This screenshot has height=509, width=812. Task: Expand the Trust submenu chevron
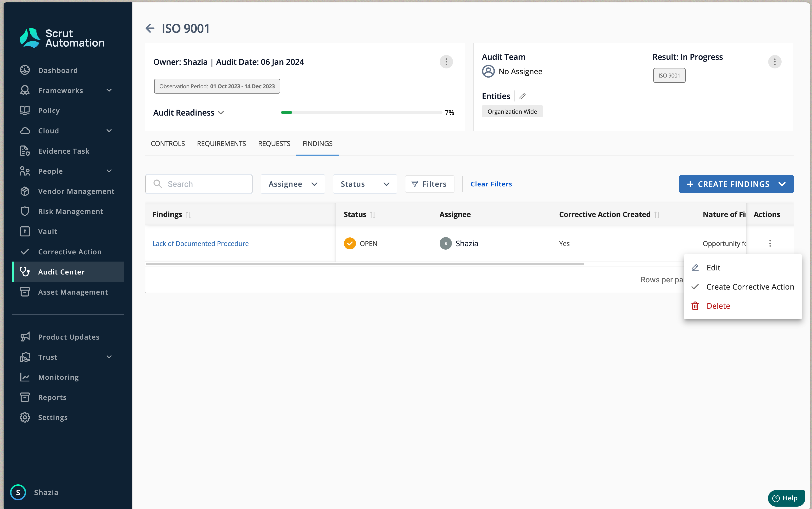pos(109,357)
